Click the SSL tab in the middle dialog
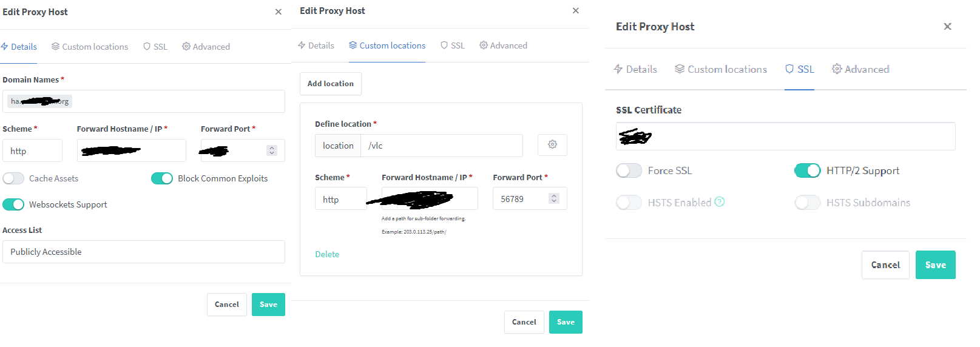Viewport: 980px width, 347px height. (x=453, y=45)
